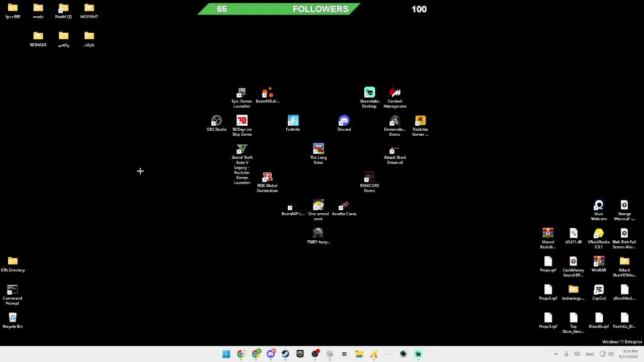The height and width of the screenshot is (362, 644).
Task: Select The Long Drive desktop icon
Action: [x=318, y=154]
